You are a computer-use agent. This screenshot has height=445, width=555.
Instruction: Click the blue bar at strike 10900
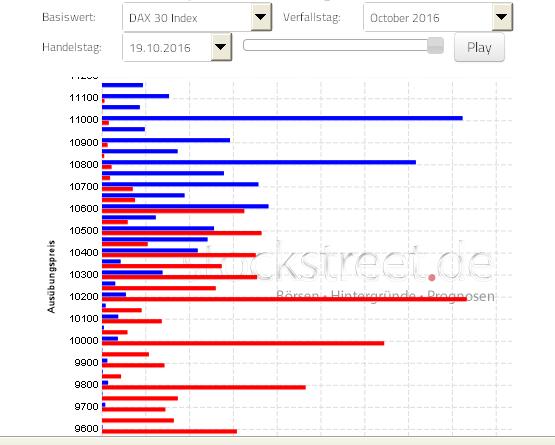166,140
